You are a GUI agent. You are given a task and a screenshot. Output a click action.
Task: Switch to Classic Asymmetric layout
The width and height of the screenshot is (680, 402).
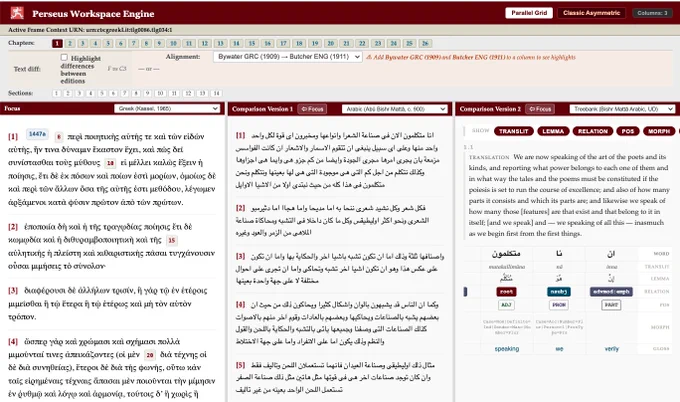pyautogui.click(x=591, y=13)
